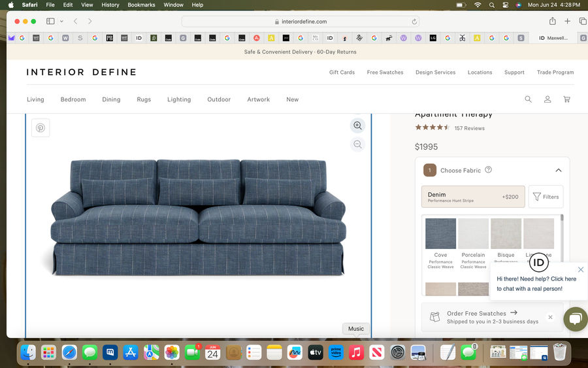This screenshot has width=588, height=368.
Task: Click the star rating
Action: click(432, 127)
